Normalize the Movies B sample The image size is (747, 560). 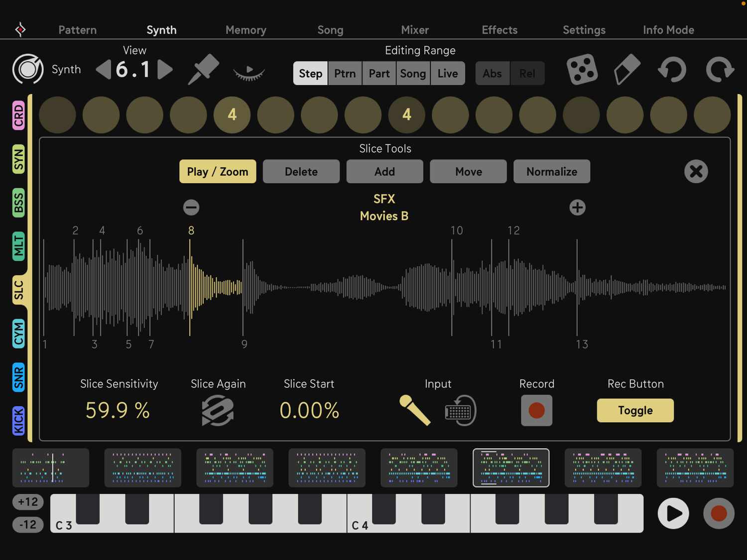pos(551,171)
